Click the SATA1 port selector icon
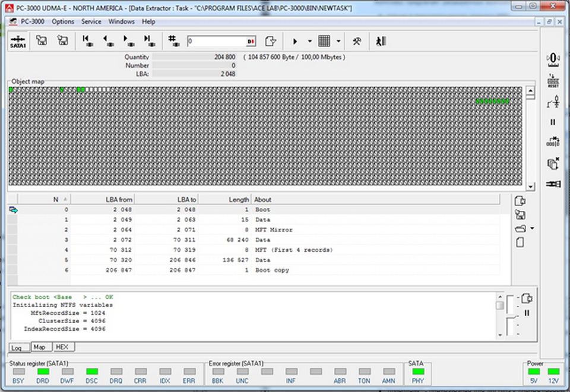The height and width of the screenshot is (392, 570). click(18, 42)
